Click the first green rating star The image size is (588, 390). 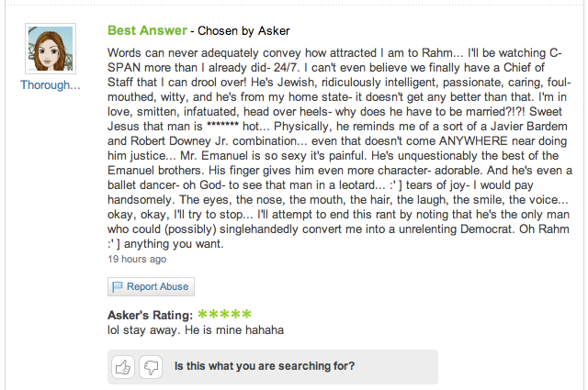coord(202,315)
